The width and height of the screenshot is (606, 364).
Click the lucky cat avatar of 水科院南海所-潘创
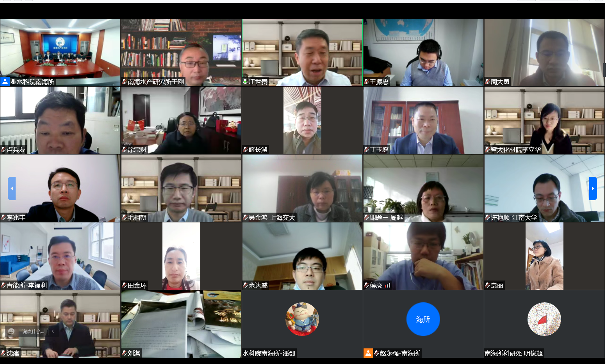tap(302, 319)
